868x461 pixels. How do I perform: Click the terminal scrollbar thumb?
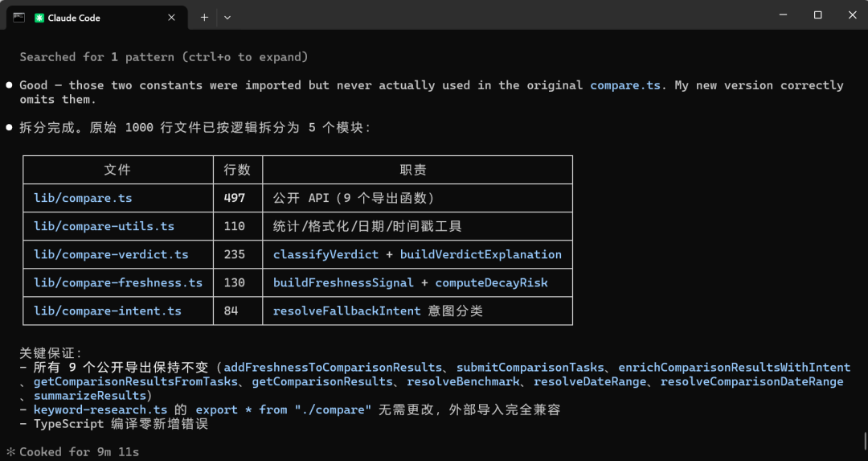(865, 441)
